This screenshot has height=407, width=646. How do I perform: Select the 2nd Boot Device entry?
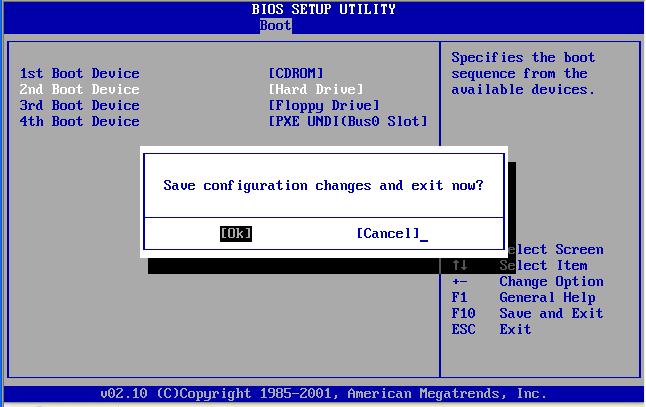click(80, 89)
